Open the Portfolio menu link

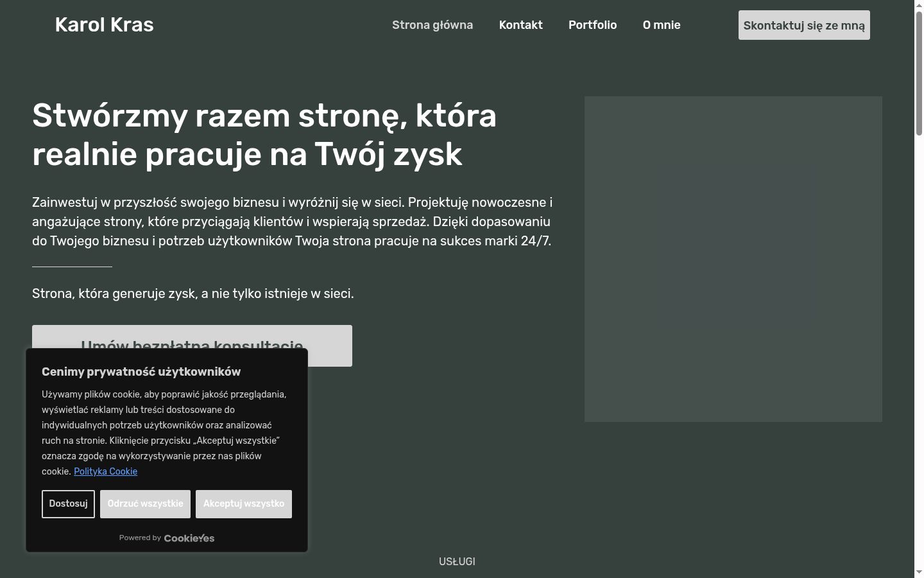pyautogui.click(x=593, y=25)
